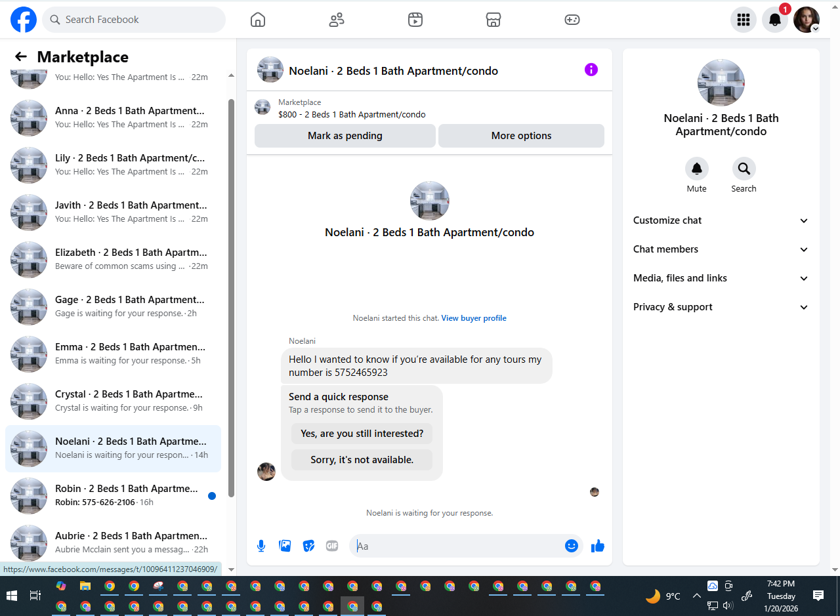840x616 pixels.
Task: Open Robin's conversation in the list
Action: [x=113, y=496]
